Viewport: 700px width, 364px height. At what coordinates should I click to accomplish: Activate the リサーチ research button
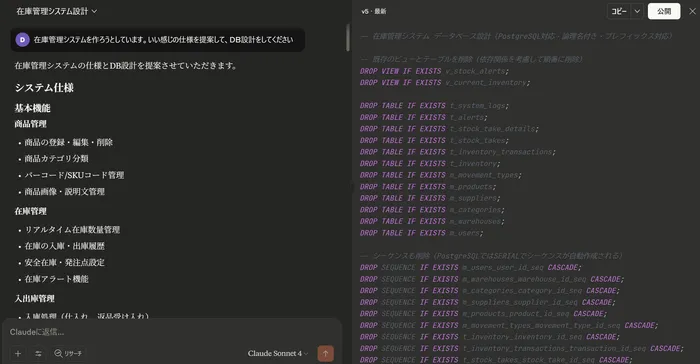pyautogui.click(x=68, y=353)
